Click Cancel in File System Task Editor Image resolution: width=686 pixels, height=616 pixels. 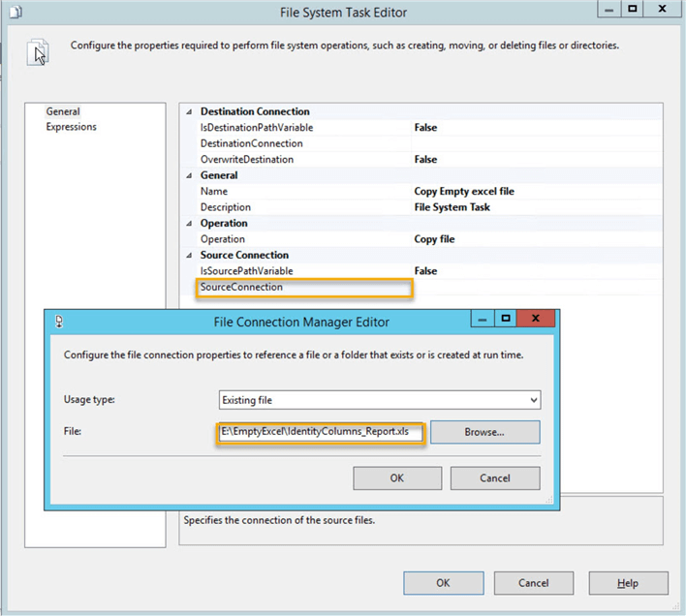(534, 583)
